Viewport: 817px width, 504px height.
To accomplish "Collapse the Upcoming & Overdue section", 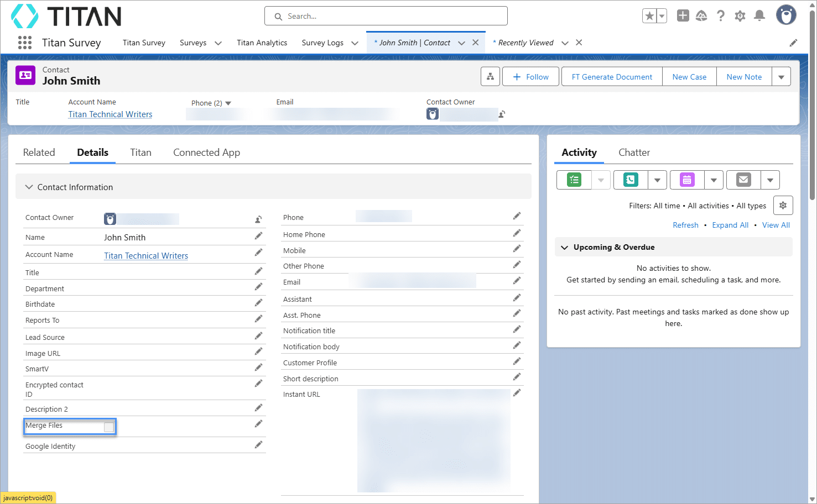I will [x=564, y=247].
